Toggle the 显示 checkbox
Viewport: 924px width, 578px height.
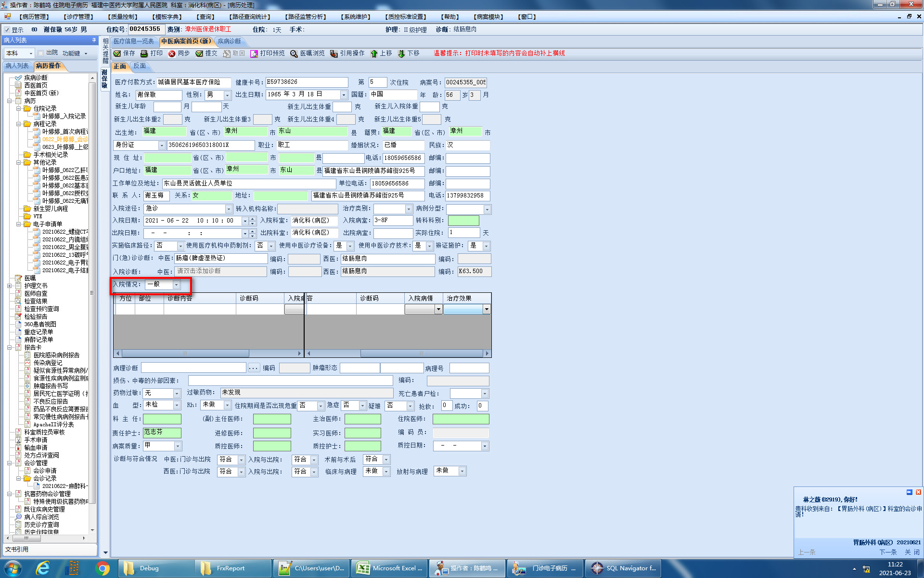tap(7, 30)
